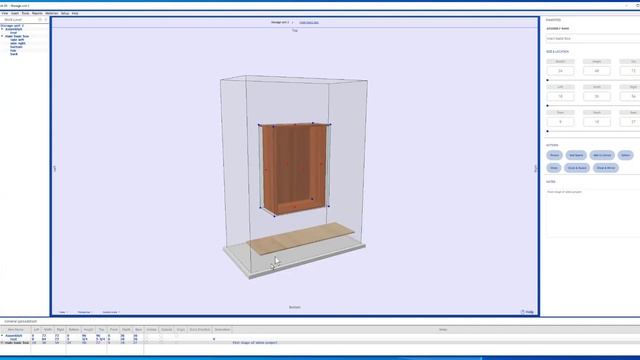
Task: Open the View dropdown below the viewport
Action: coord(63,312)
